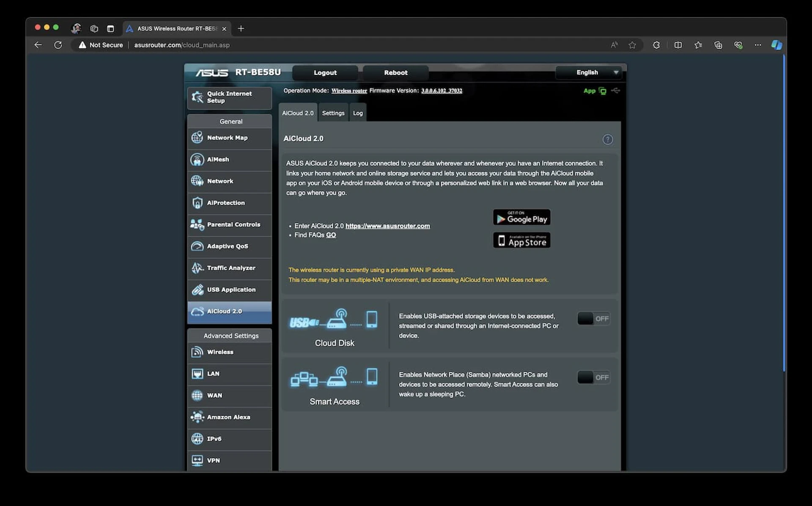
Task: Click the Smart Access illustration
Action: pyautogui.click(x=334, y=377)
